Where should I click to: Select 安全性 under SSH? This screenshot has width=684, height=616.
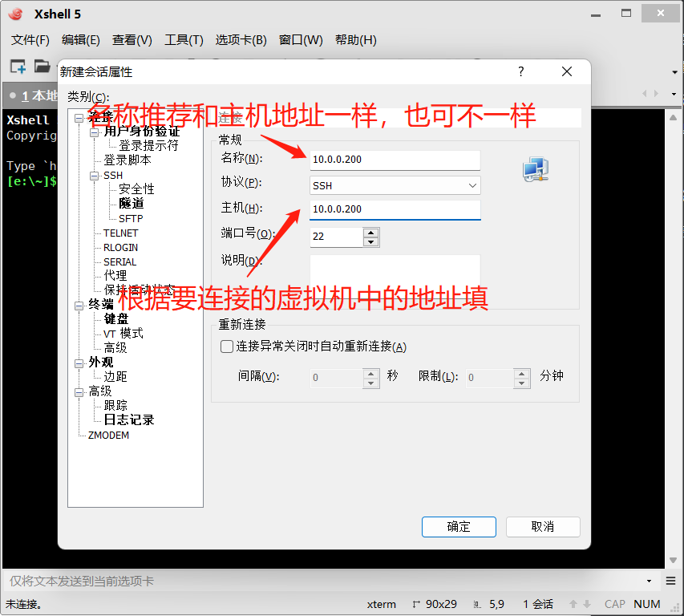pos(136,189)
